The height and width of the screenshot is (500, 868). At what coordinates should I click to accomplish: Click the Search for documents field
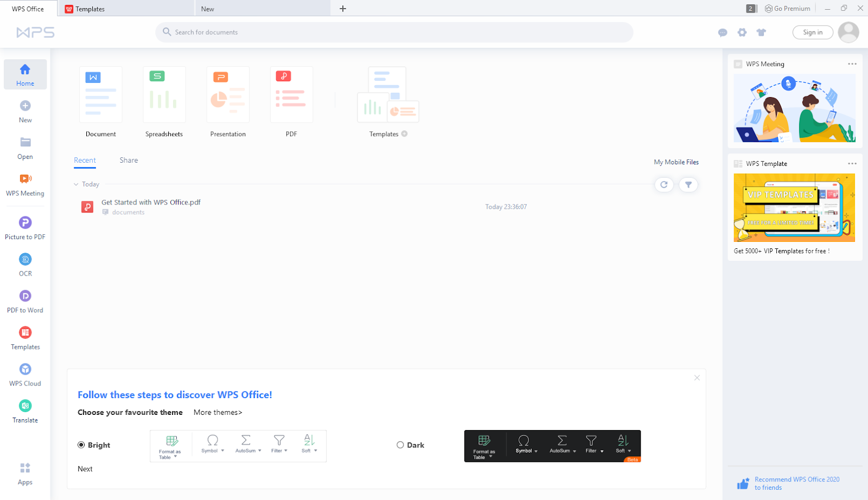tap(394, 33)
